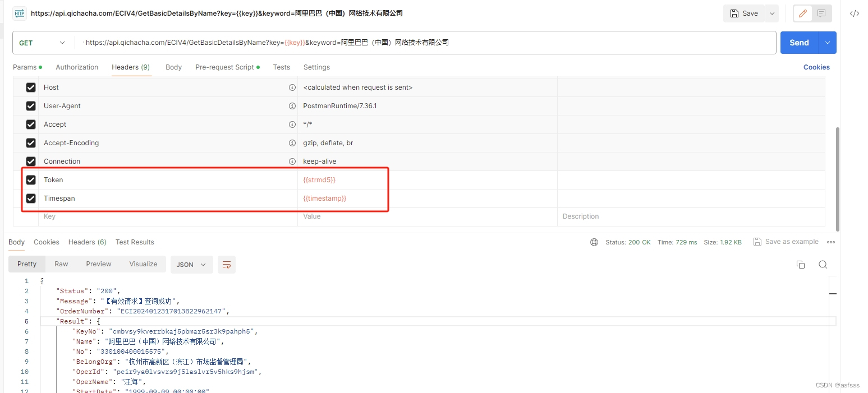Toggle the word wrap icon
The height and width of the screenshot is (393, 868).
click(227, 265)
